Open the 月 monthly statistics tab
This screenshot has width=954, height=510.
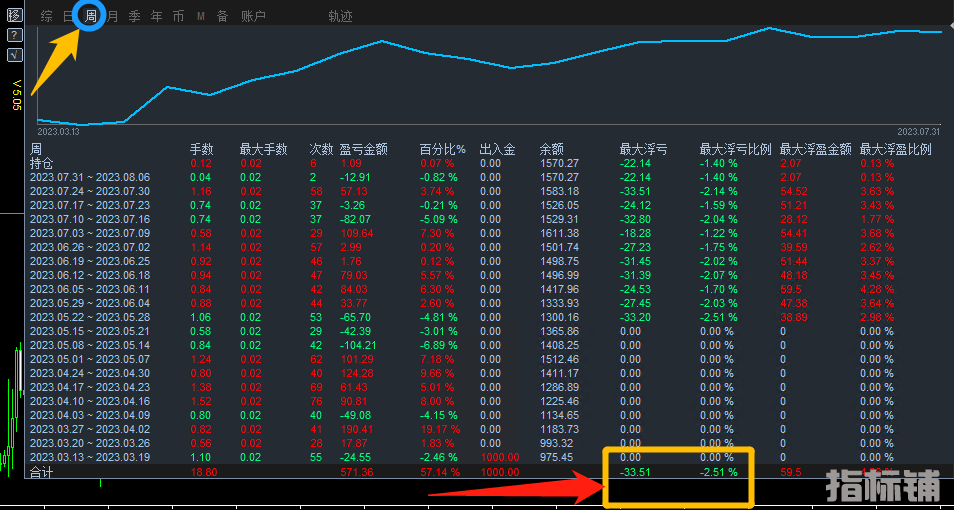click(112, 16)
